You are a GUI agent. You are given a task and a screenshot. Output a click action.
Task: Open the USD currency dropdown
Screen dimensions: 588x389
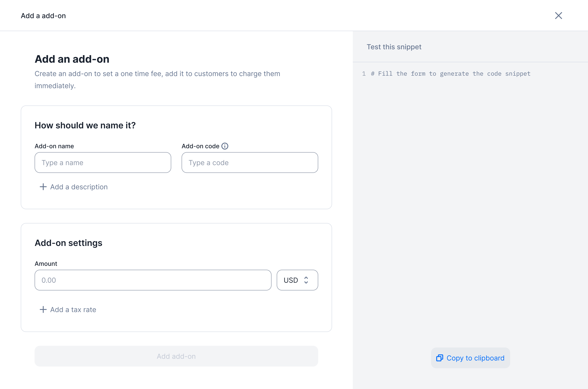click(297, 280)
